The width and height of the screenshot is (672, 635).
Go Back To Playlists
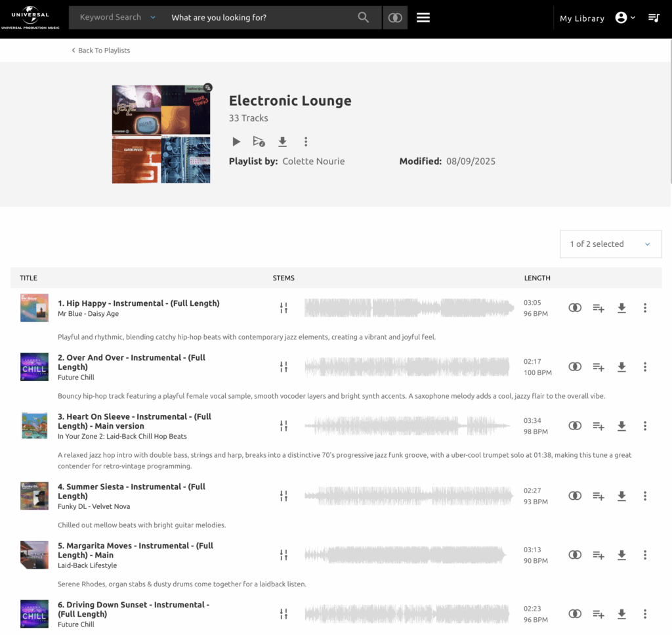point(100,51)
